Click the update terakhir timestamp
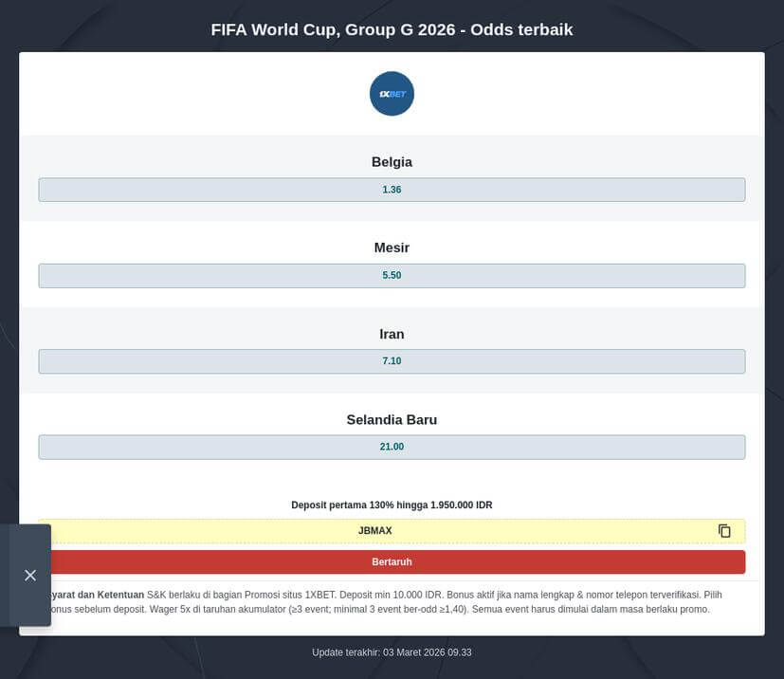This screenshot has height=679, width=784. coord(392,651)
